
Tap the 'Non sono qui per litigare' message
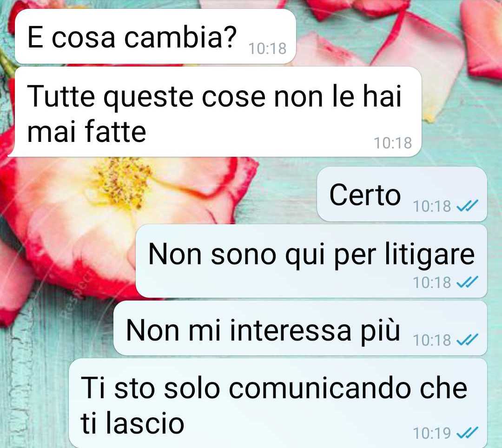click(x=311, y=261)
